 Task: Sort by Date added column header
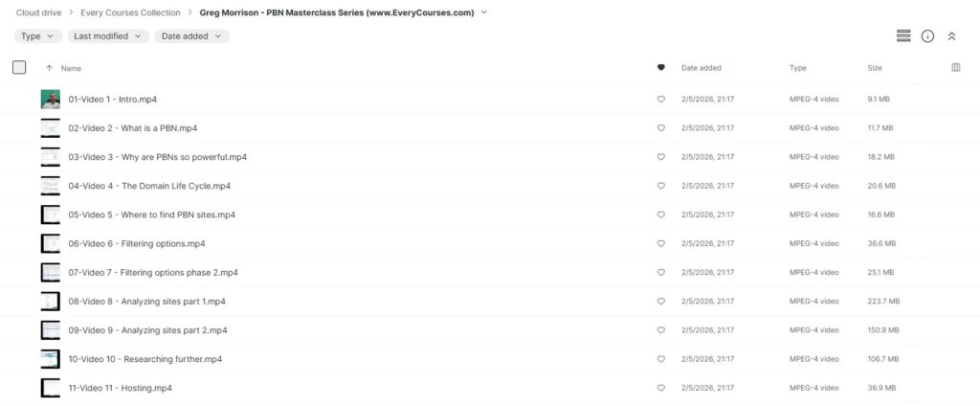click(701, 68)
